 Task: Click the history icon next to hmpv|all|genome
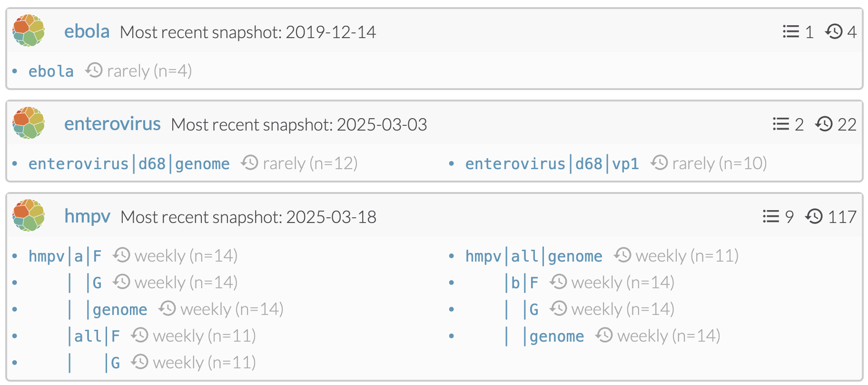point(622,255)
